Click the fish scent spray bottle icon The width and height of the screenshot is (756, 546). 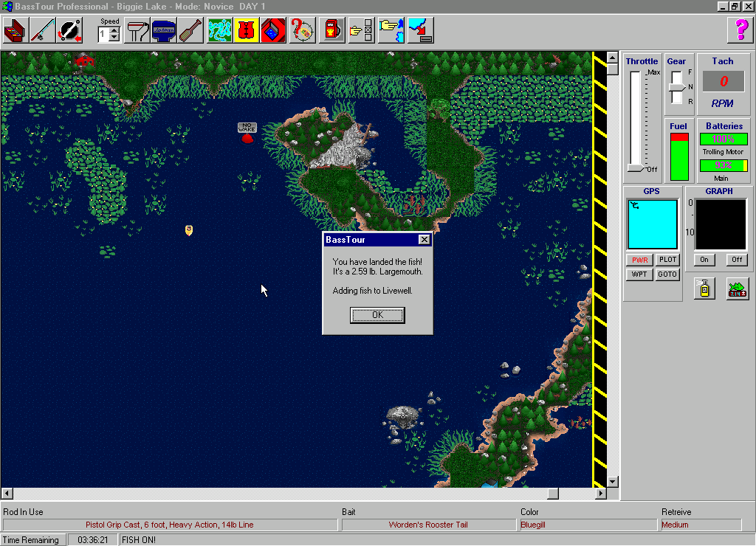coord(704,288)
